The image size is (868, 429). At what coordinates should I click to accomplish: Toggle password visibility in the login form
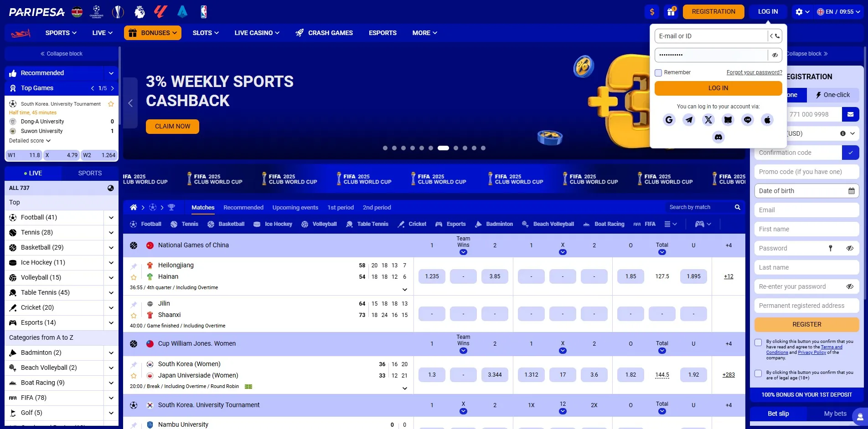point(775,55)
